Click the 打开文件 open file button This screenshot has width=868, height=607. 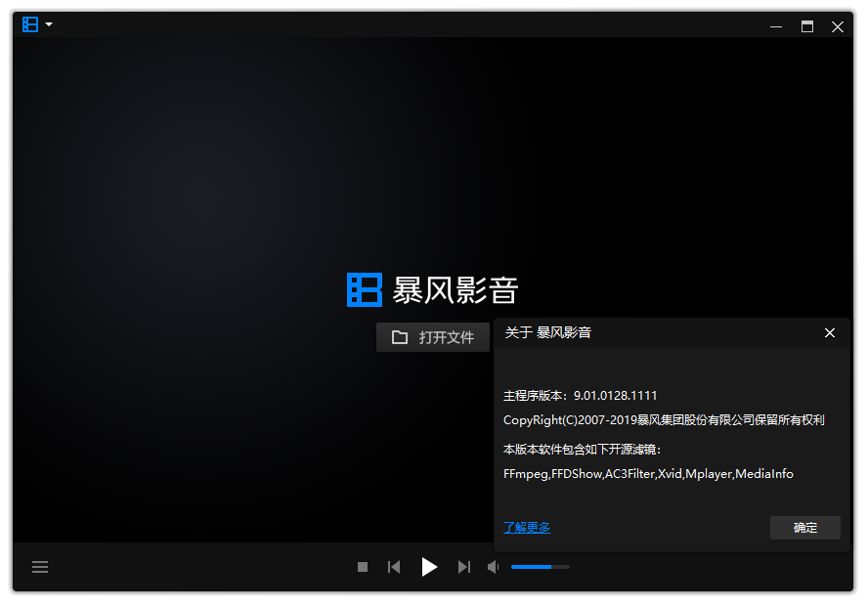click(x=433, y=337)
